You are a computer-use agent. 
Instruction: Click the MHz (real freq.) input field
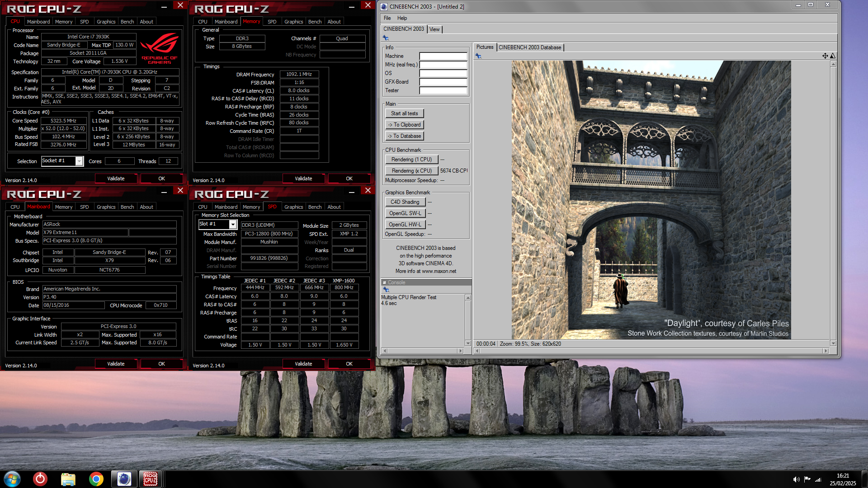point(443,65)
